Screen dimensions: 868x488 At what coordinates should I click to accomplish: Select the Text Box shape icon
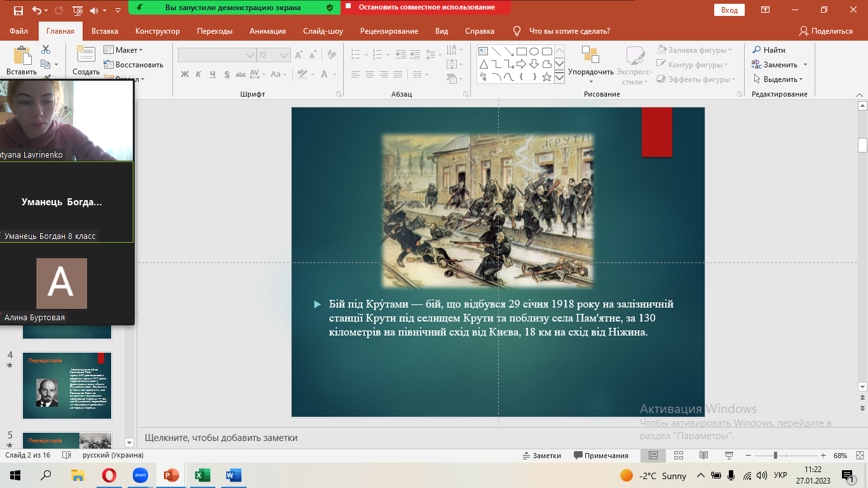[x=483, y=51]
